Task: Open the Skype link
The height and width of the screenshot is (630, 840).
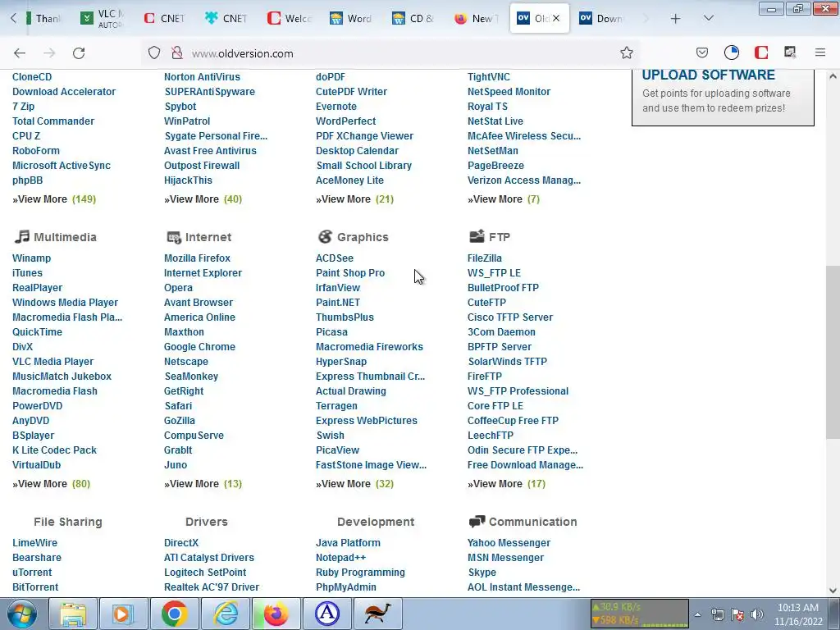Action: click(x=482, y=572)
